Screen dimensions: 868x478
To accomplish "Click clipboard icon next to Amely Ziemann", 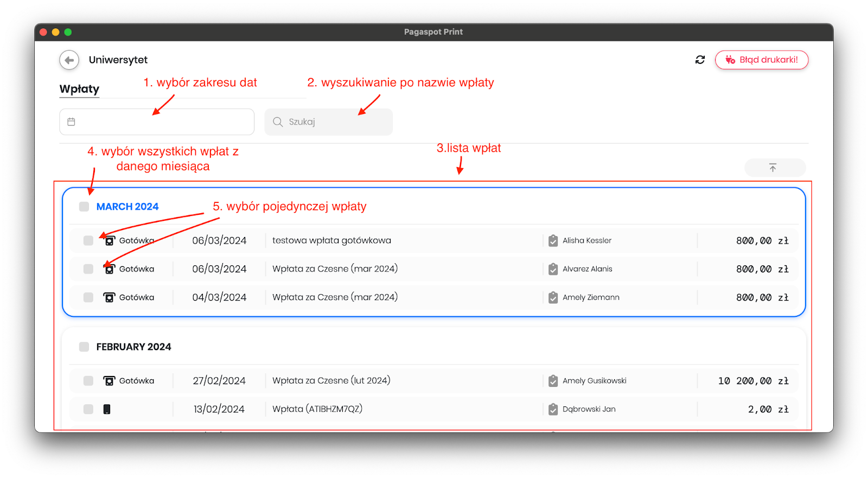I will click(553, 297).
